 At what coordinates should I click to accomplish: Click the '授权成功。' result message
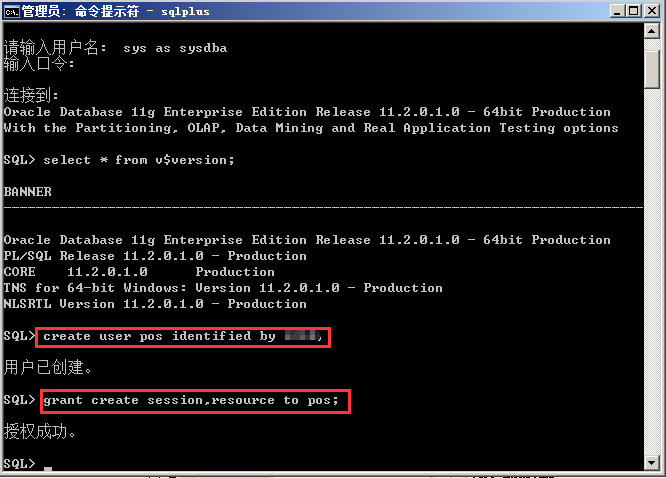(40, 433)
